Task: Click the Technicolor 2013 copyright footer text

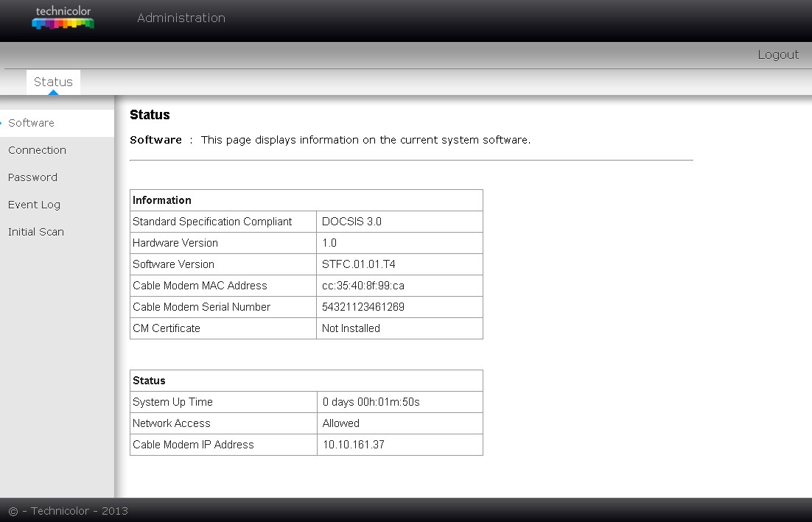Action: coord(68,511)
